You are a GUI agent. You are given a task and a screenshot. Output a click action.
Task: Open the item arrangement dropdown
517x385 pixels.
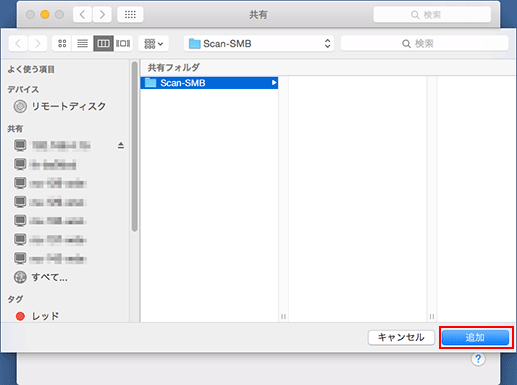[153, 43]
